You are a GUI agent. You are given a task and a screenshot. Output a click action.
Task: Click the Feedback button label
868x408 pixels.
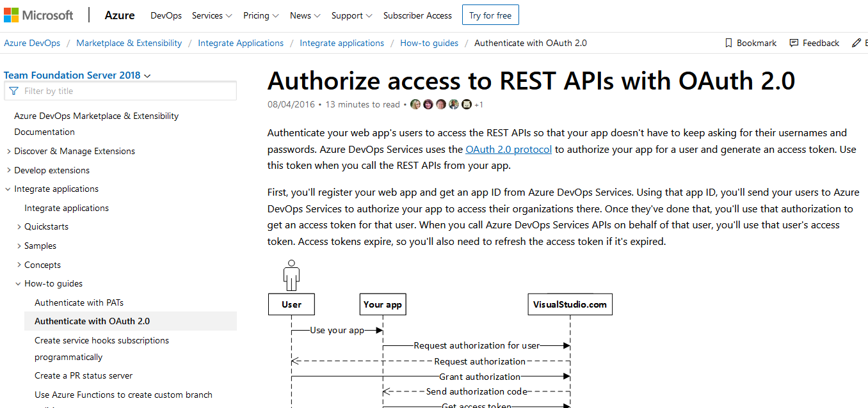(x=821, y=43)
